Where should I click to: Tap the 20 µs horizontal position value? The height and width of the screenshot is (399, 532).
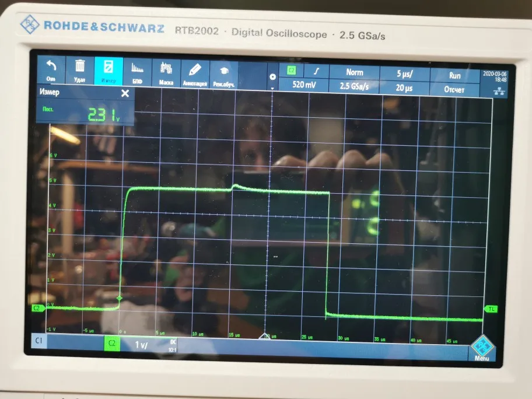coord(404,88)
